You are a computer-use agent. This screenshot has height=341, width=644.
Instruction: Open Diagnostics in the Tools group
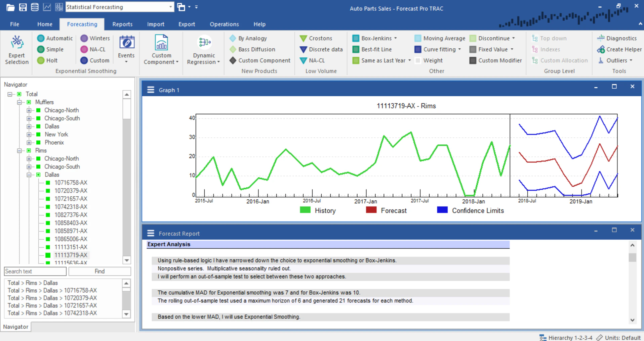point(618,38)
